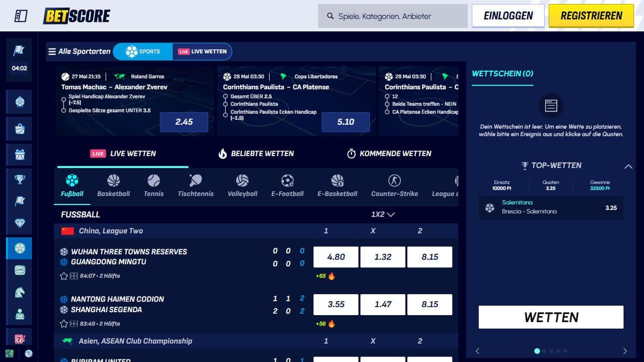Select the Tennis sport icon
The height and width of the screenshot is (362, 644).
click(x=154, y=185)
